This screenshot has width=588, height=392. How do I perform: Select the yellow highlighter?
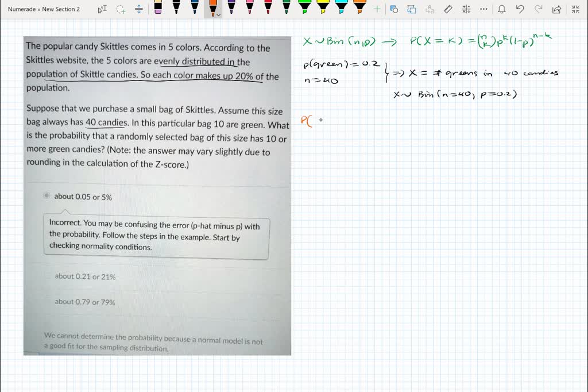point(323,7)
